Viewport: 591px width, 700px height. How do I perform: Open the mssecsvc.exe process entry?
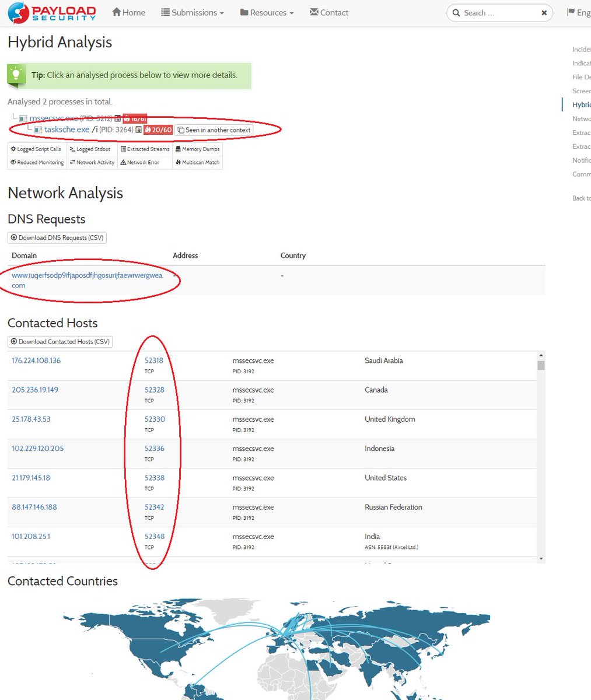point(54,118)
